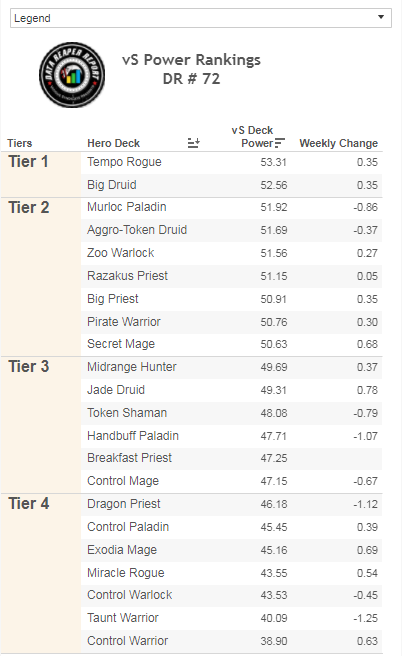This screenshot has width=403, height=656.
Task: Click Jade Druid power value 49.31
Action: pos(274,390)
